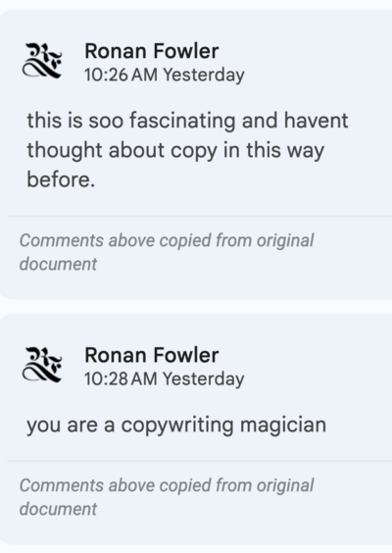Click the word 'fascinating' in the first comment
Image resolution: width=392 pixels, height=553 pixels.
pyautogui.click(x=182, y=121)
